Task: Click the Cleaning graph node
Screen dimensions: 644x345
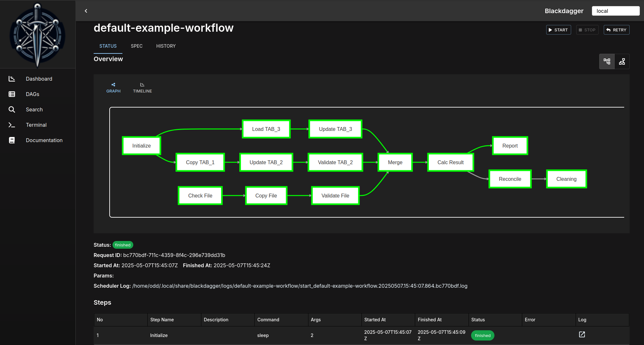Action: [x=566, y=179]
